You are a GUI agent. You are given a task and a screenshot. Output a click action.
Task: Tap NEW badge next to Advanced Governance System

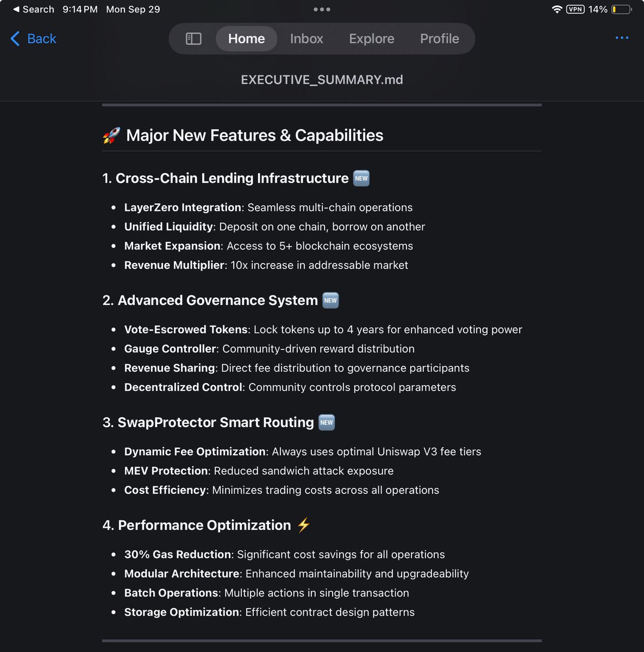click(x=330, y=300)
